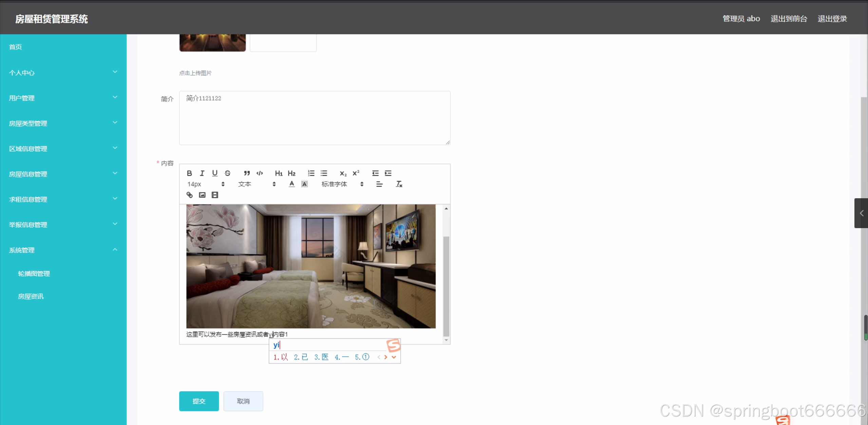Insert hyperlink in editor
Viewport: 868px width, 425px height.
click(189, 195)
